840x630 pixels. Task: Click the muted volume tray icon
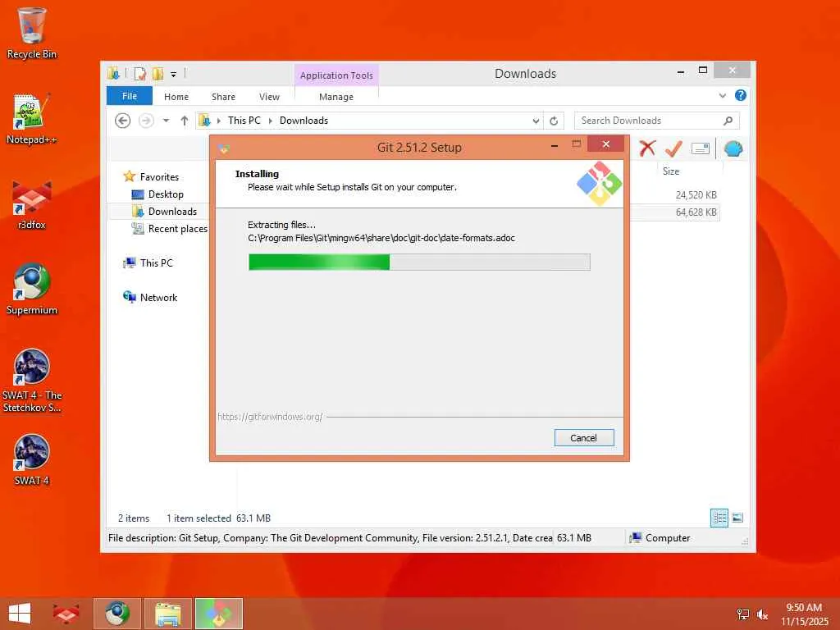762,614
